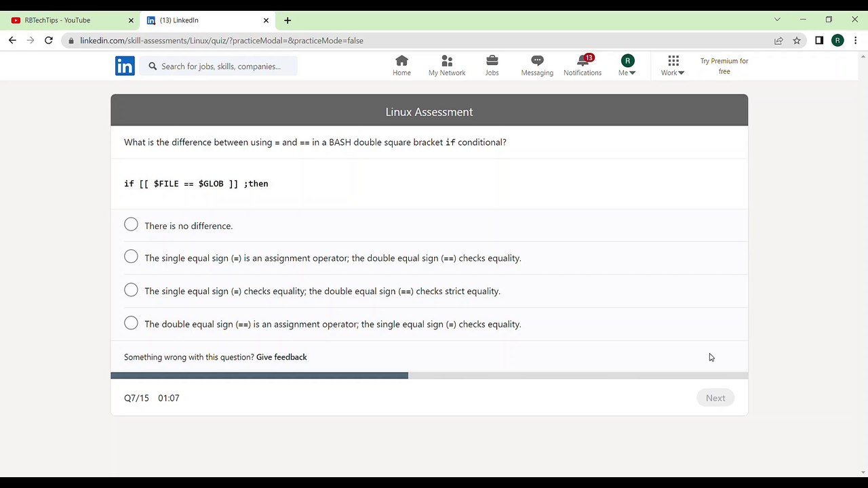Click the code snippet line
Image resolution: width=868 pixels, height=488 pixels.
coord(196,184)
